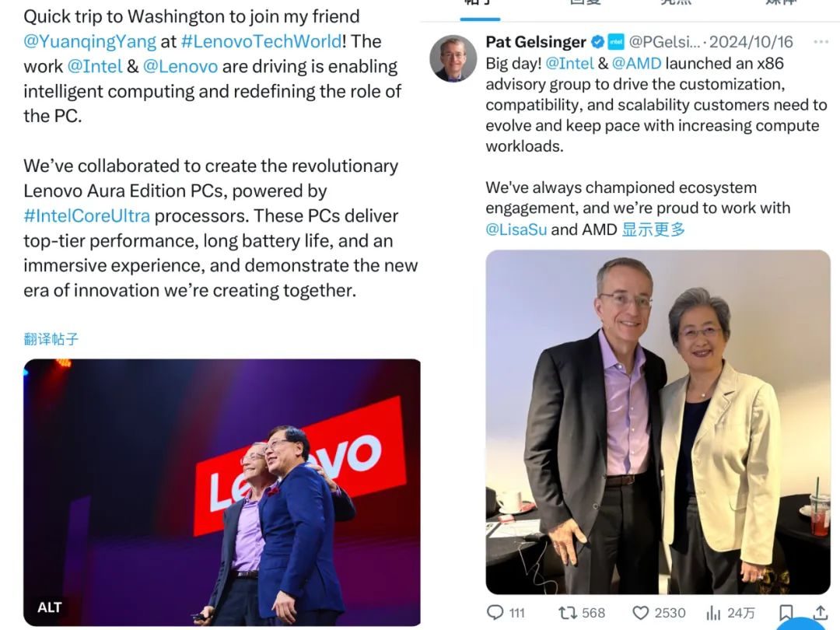Click the 翻译帖子 translate link
Screen dimensions: 840x630
click(51, 338)
